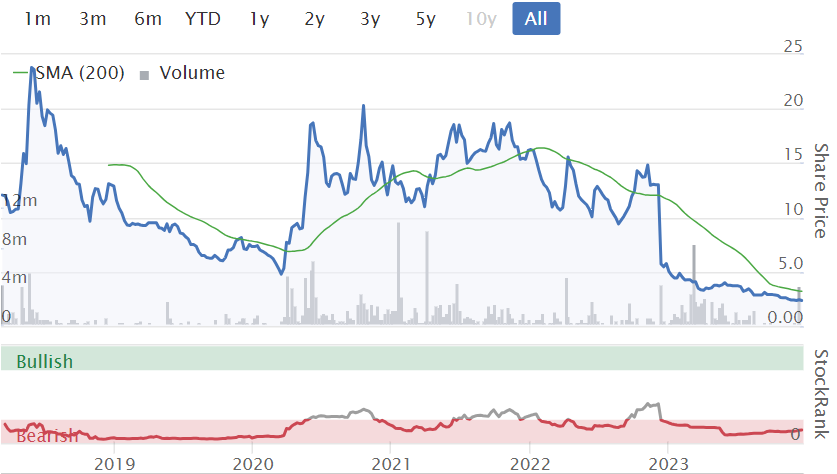
Task: Click the 2019 x-axis label
Action: [114, 463]
